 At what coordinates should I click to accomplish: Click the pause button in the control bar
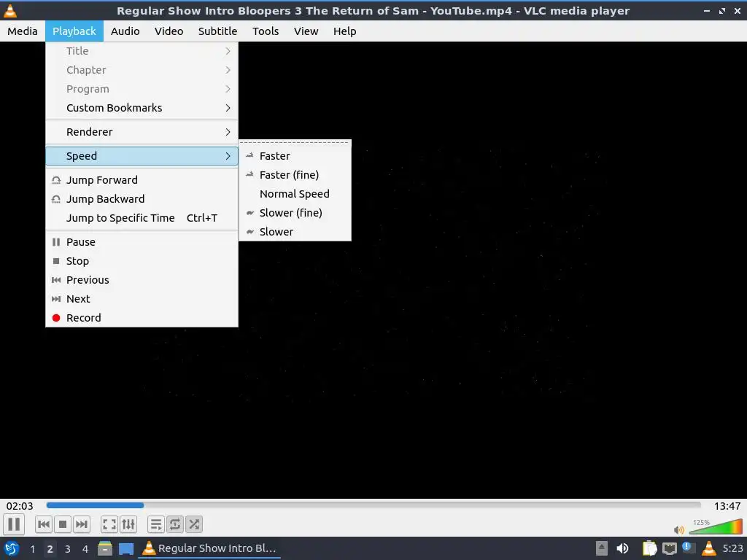coord(15,524)
